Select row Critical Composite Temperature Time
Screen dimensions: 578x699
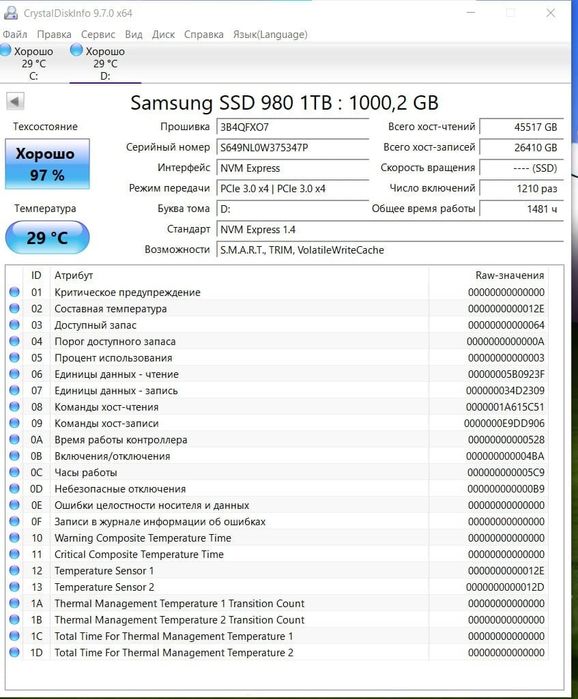[x=278, y=554]
